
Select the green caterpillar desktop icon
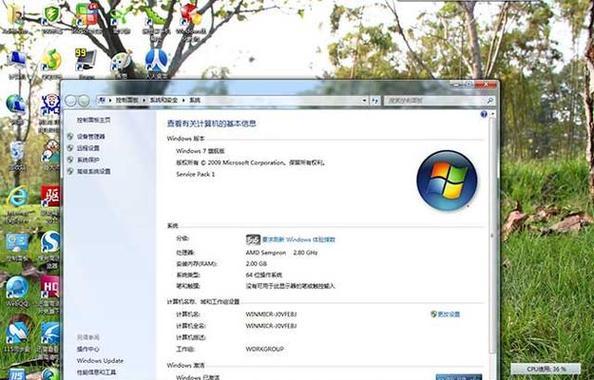coord(155,15)
